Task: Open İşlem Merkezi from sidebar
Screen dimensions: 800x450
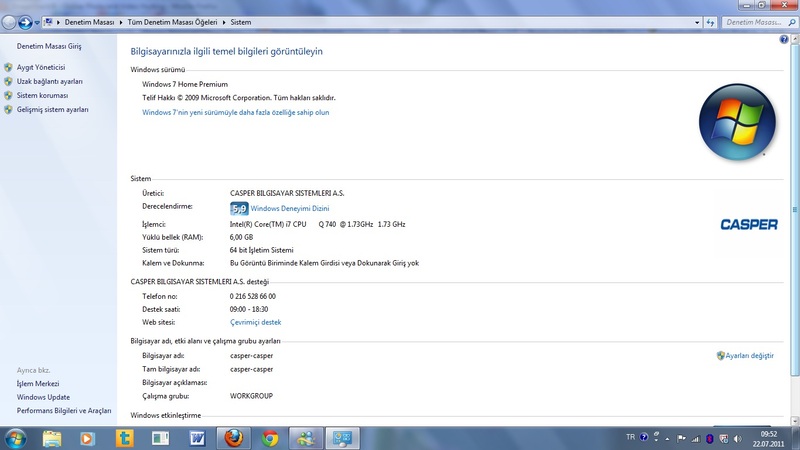Action: pyautogui.click(x=38, y=384)
